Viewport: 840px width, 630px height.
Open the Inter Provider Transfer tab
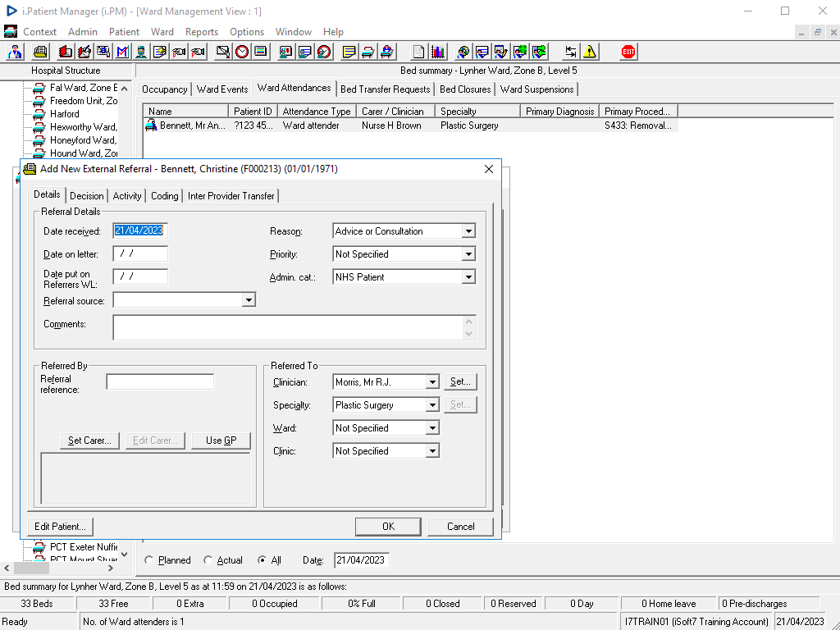[x=231, y=196]
